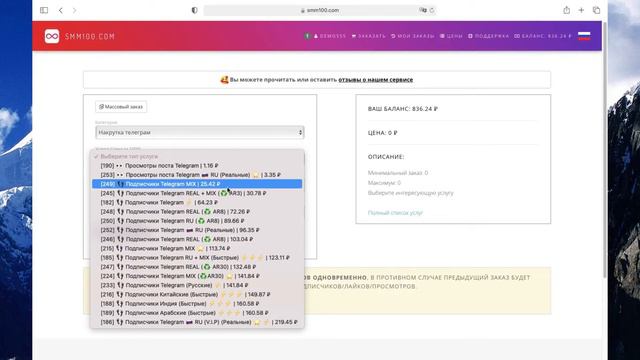The width and height of the screenshot is (640, 360).
Task: Open 'Полный список услуг' link
Action: coord(395,213)
